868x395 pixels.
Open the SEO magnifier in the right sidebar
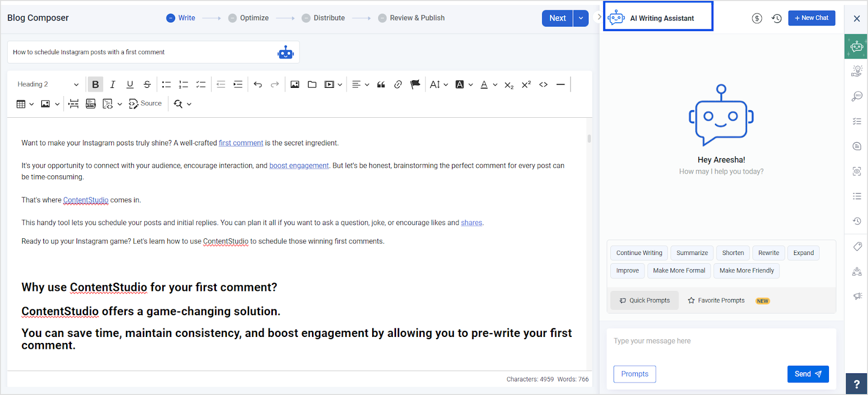pos(857,96)
